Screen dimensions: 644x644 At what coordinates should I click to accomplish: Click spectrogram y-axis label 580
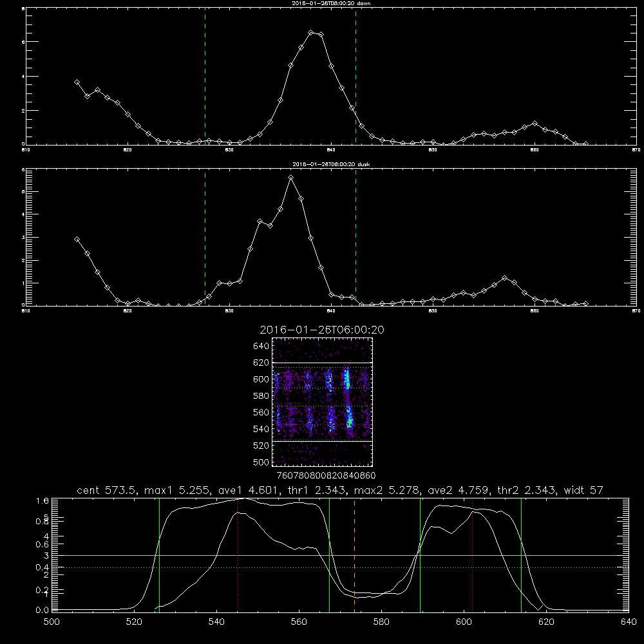(x=261, y=396)
